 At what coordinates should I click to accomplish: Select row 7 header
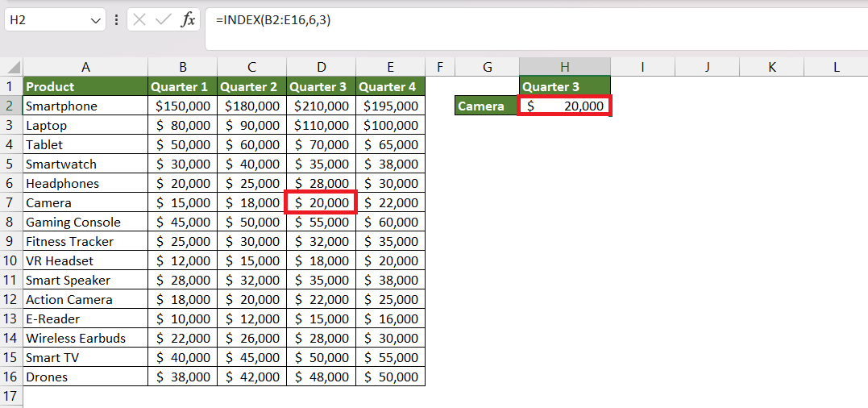11,202
